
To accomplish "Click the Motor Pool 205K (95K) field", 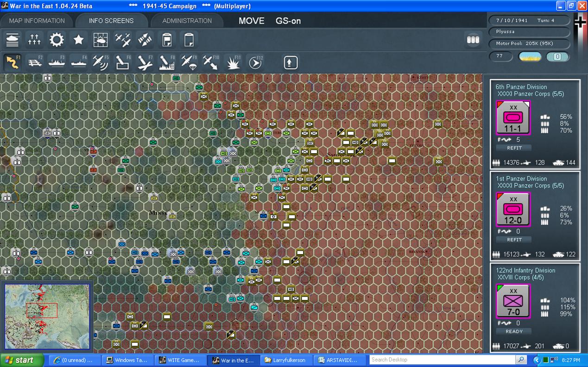I will point(530,44).
